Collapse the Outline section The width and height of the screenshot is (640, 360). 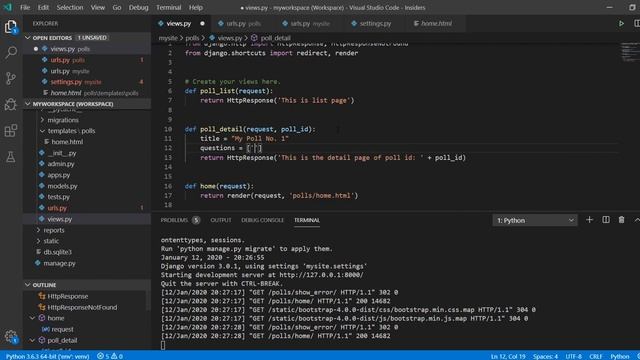coord(28,285)
